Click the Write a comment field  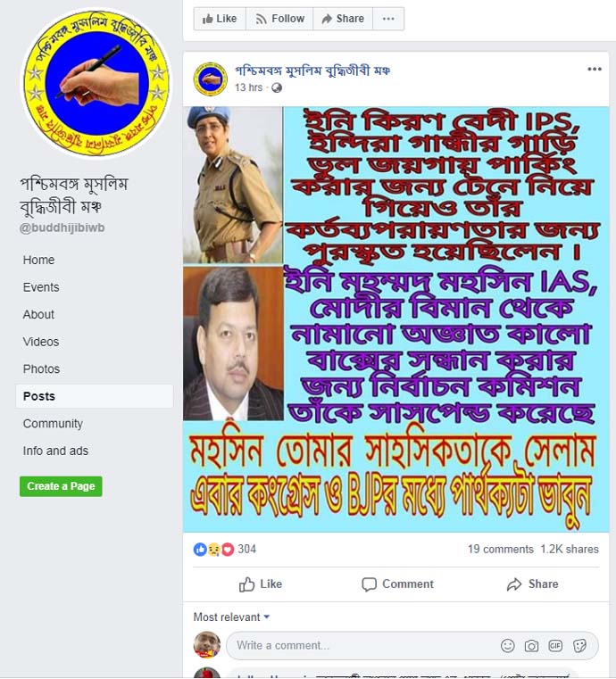pos(362,646)
